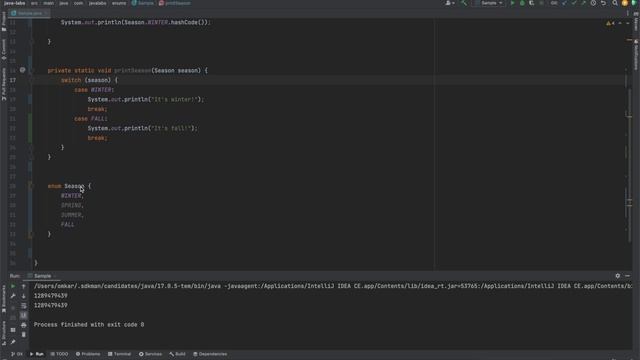Go to next highlighted error arrow

tap(628, 23)
